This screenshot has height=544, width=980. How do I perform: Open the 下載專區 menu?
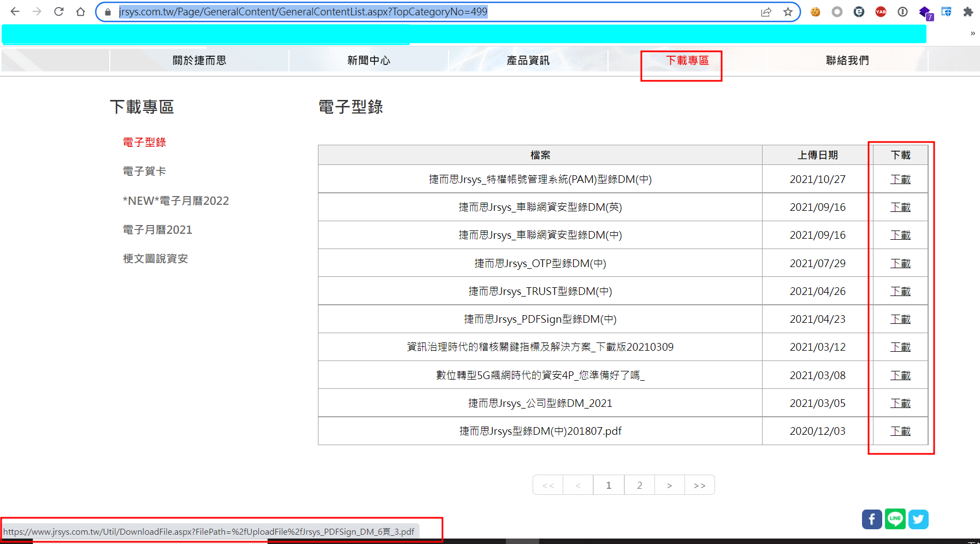[x=687, y=60]
